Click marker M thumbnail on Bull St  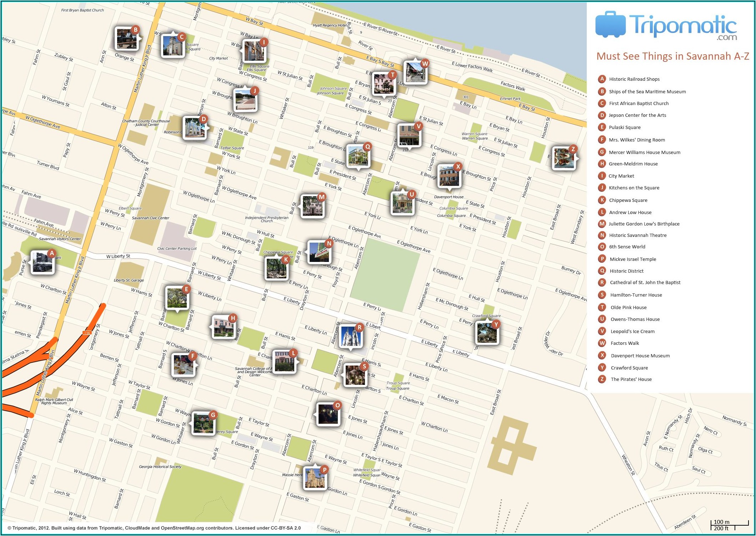point(312,207)
